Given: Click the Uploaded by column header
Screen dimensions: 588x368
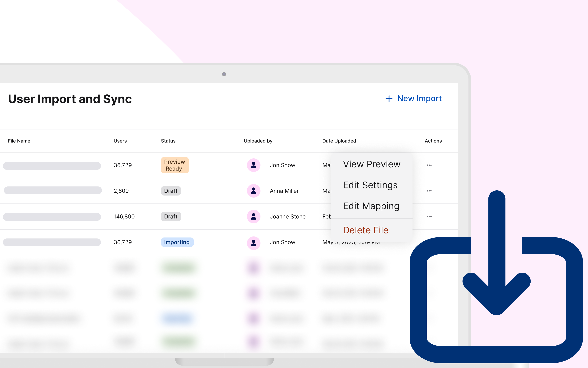Looking at the screenshot, I should [x=258, y=141].
